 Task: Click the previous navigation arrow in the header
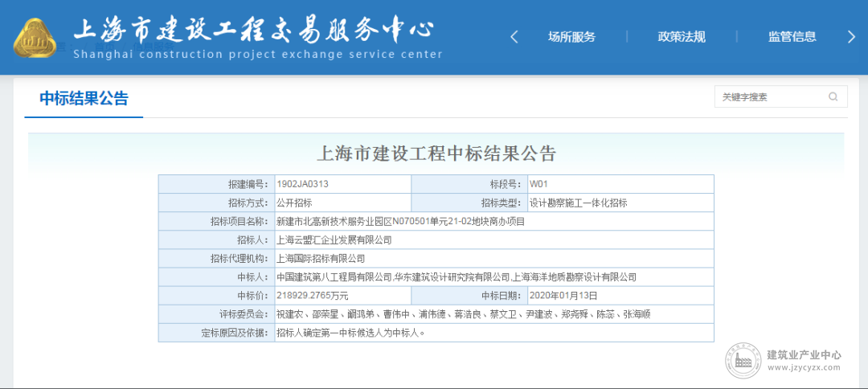tap(514, 37)
